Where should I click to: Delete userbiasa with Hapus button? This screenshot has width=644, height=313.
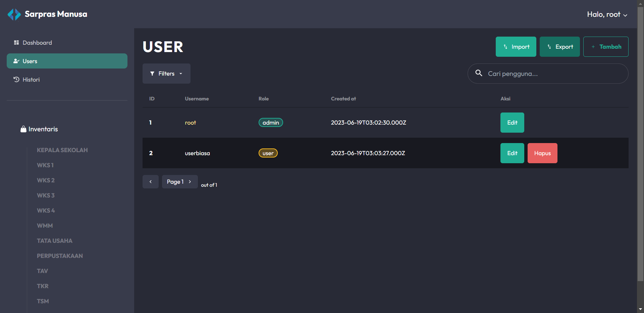click(542, 153)
